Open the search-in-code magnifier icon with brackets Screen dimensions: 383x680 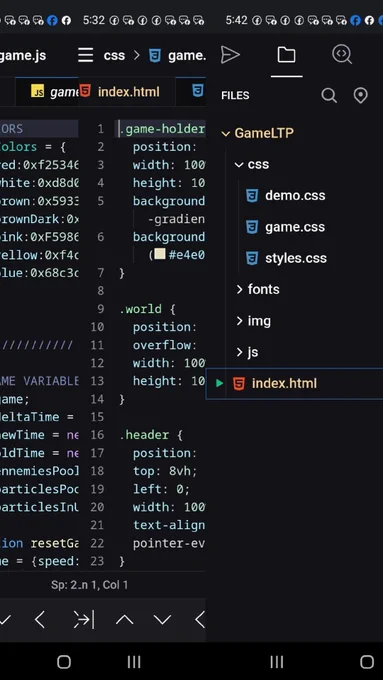[x=342, y=55]
